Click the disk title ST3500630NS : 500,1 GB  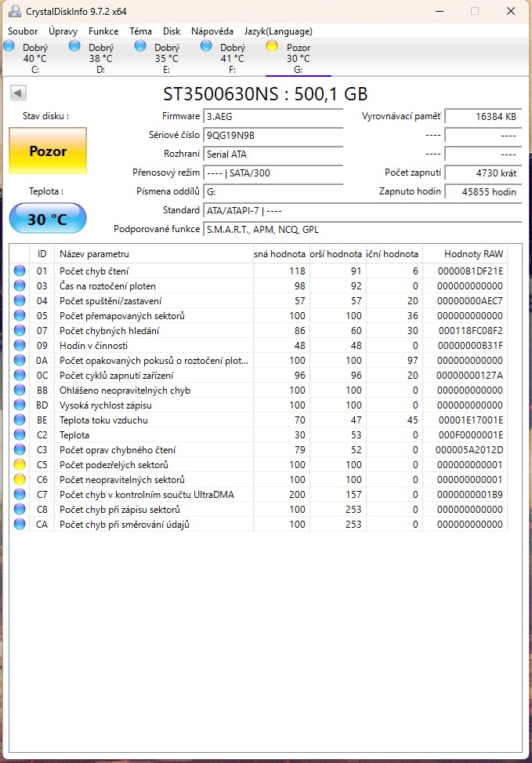(266, 94)
